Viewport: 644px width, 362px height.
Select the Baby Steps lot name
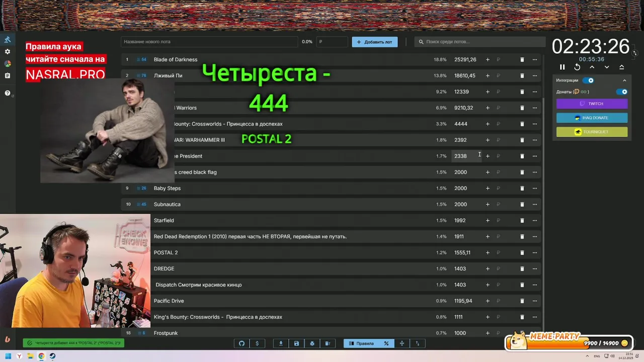(x=167, y=188)
